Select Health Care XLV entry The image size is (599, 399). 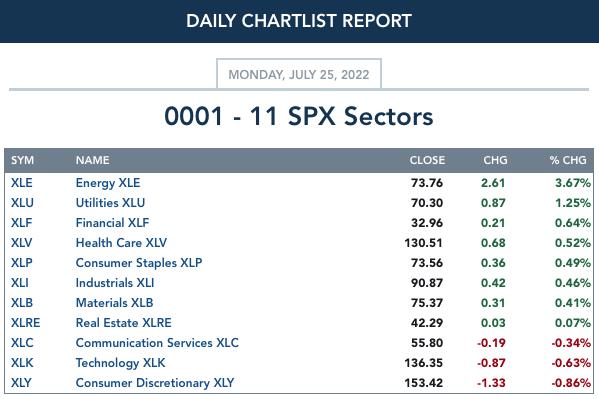point(121,243)
